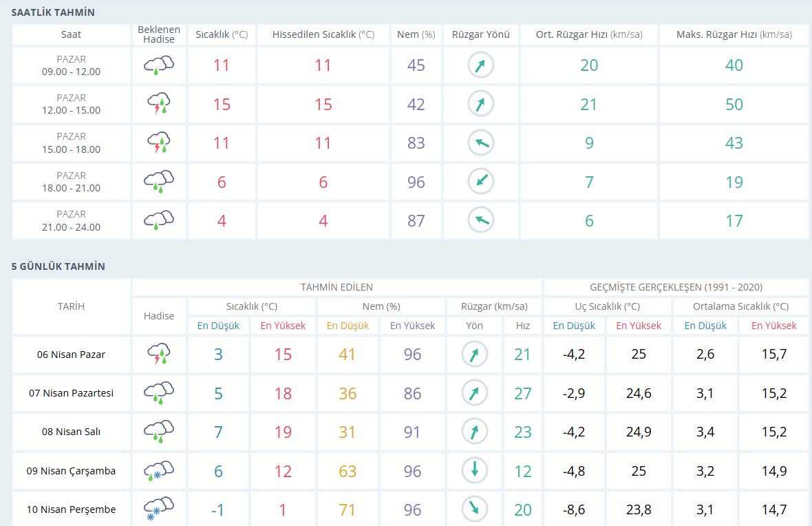
Task: Click the thunderstorm icon for 06 Nisan Pazar
Action: (x=158, y=355)
